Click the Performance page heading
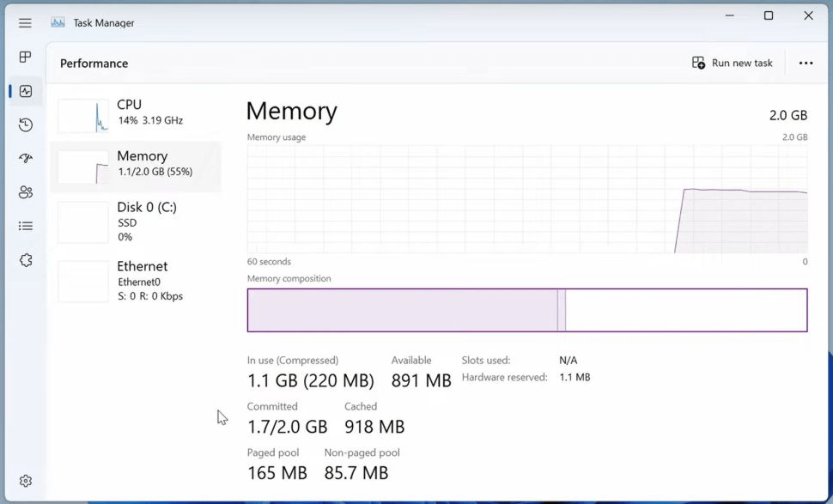Image resolution: width=833 pixels, height=504 pixels. (93, 63)
